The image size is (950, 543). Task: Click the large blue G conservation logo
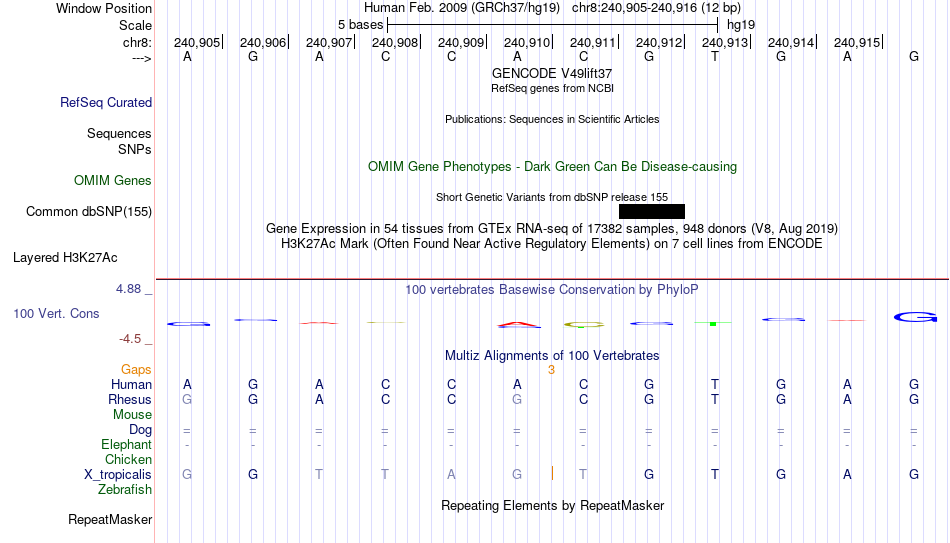(x=915, y=317)
